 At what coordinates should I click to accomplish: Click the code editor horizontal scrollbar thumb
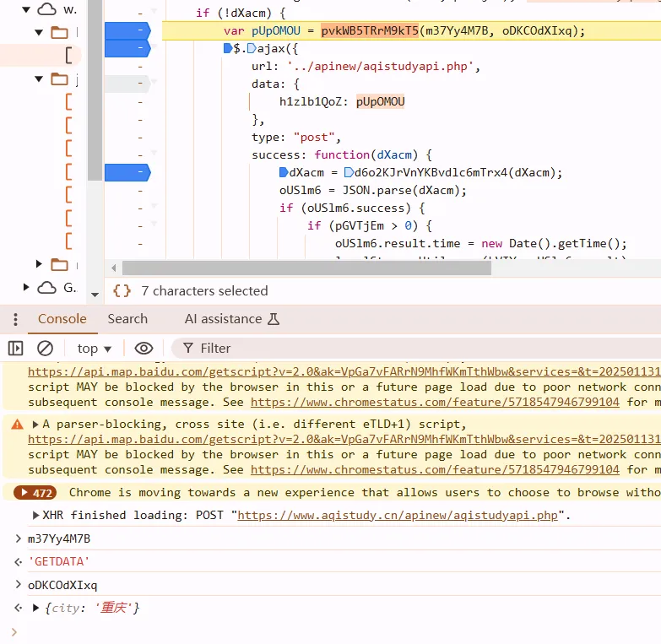click(x=306, y=268)
